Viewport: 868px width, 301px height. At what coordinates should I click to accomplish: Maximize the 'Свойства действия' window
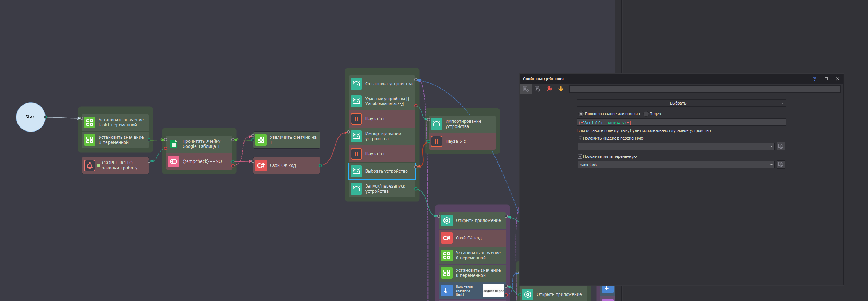coord(826,79)
